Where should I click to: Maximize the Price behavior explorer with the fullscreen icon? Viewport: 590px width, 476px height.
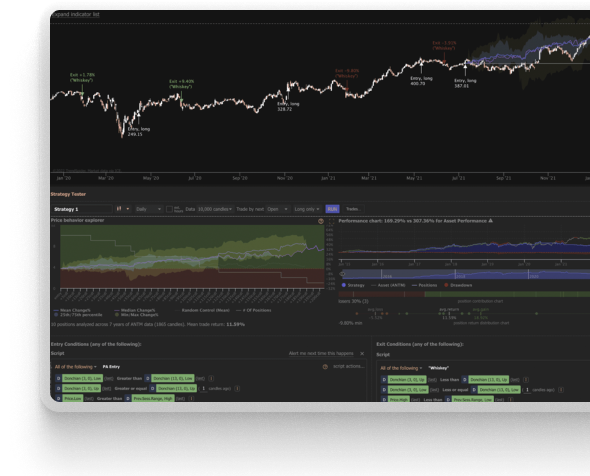click(331, 222)
